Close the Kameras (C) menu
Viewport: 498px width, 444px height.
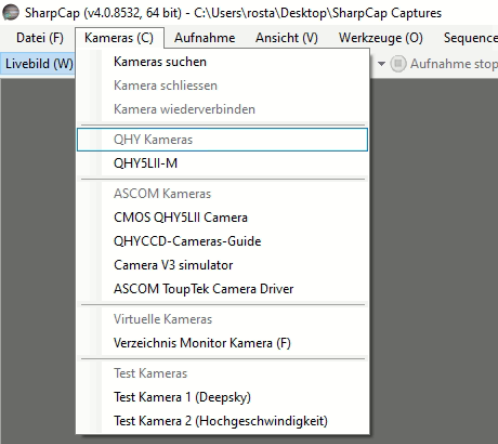pos(119,38)
